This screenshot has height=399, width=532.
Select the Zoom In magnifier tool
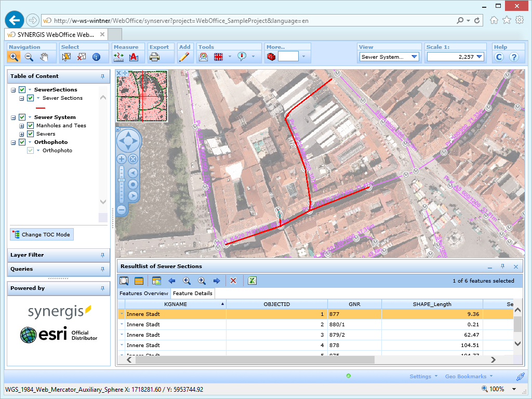[x=14, y=57]
